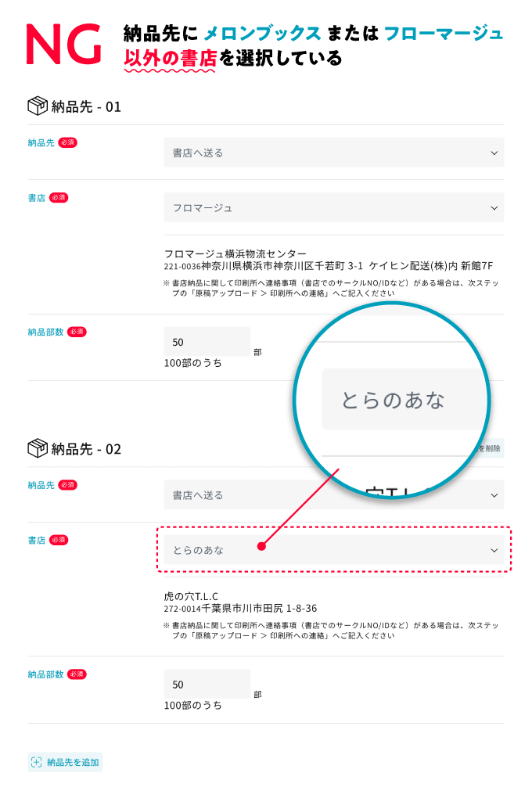Screen dimensions: 532x798
Task: Open the とらのあな bookstore dropdown
Action: pyautogui.click(x=333, y=550)
